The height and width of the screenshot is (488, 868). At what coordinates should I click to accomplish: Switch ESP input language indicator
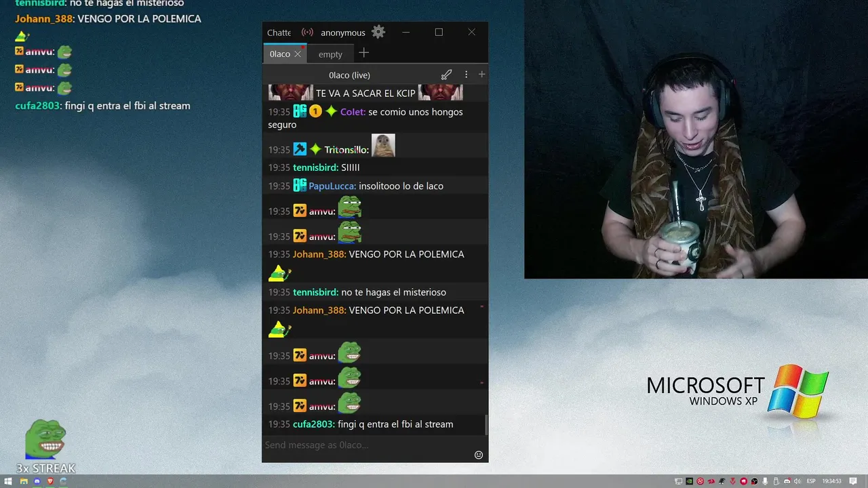pos(811,481)
